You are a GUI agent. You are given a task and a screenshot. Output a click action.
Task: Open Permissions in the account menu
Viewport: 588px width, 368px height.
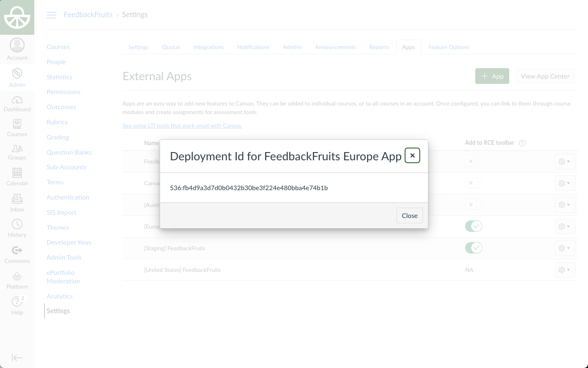click(x=63, y=92)
